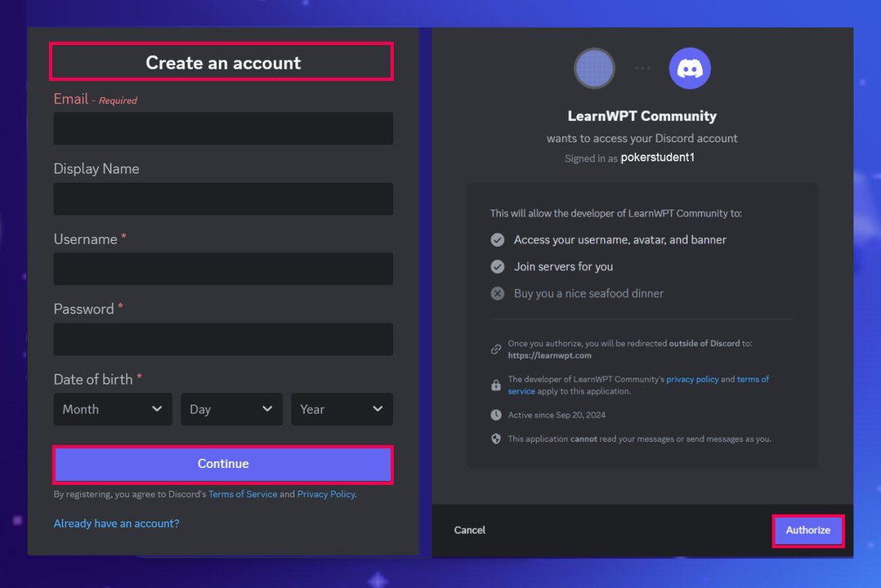Viewport: 881px width, 588px height.
Task: Click the pokerstudent1 username text
Action: pos(657,158)
